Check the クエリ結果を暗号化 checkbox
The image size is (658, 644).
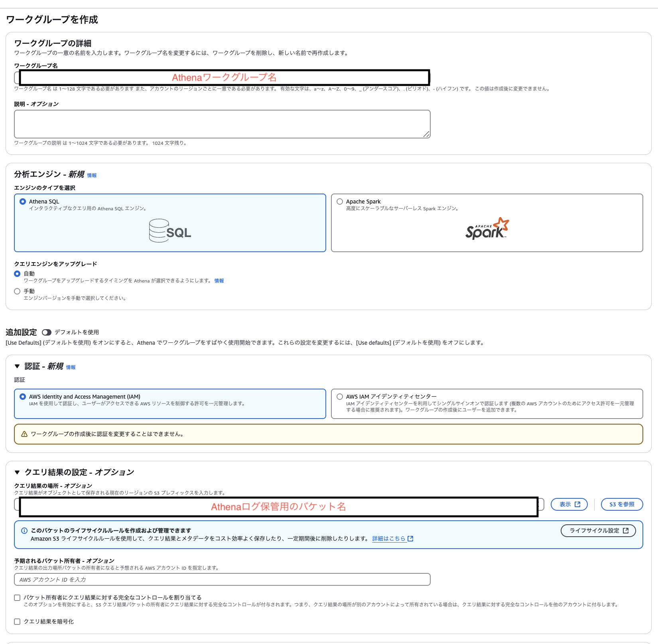17,622
